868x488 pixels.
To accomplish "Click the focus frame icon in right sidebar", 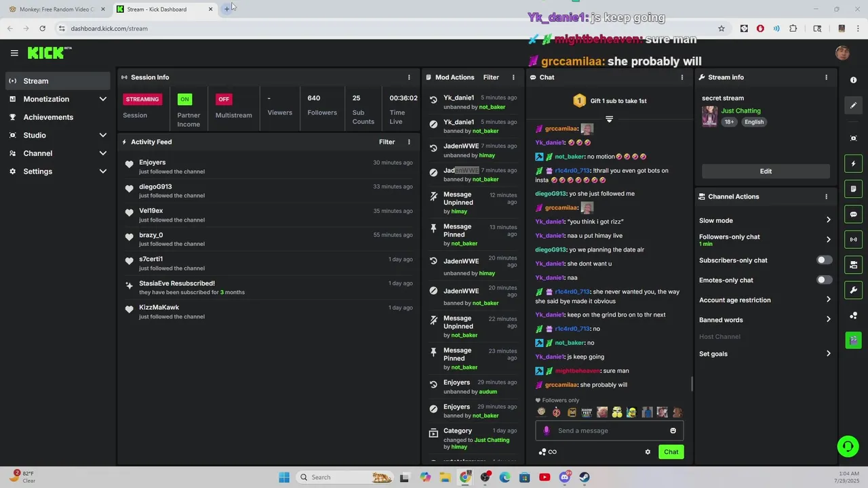I will pyautogui.click(x=853, y=138).
